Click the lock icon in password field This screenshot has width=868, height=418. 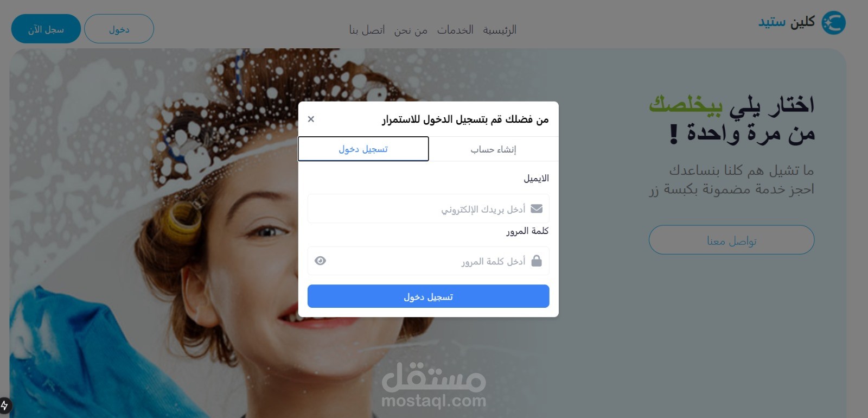(x=537, y=261)
